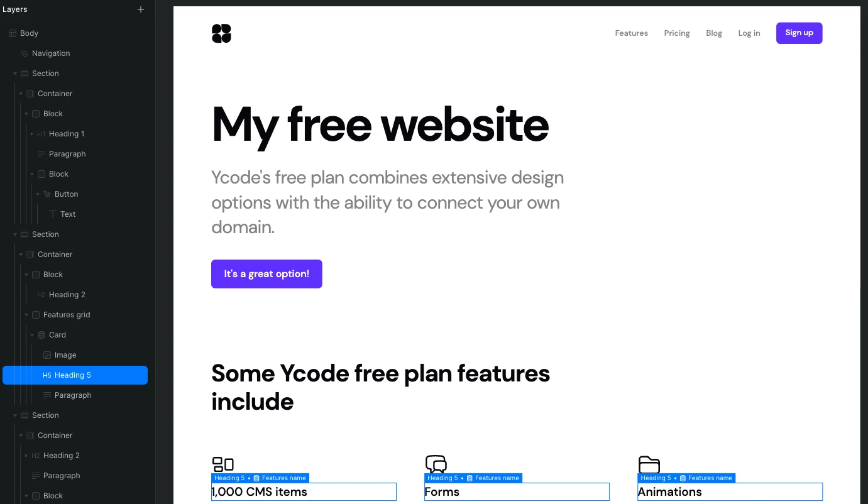
Task: Click the Text layer T icon
Action: pos(53,214)
